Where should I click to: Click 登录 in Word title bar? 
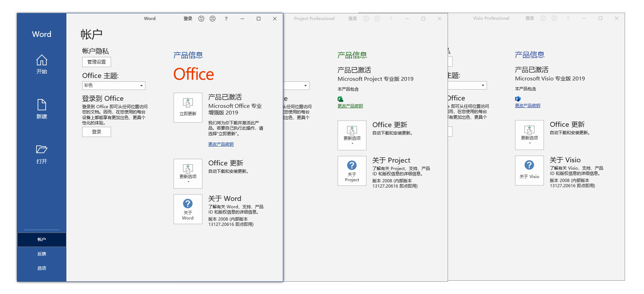point(188,19)
